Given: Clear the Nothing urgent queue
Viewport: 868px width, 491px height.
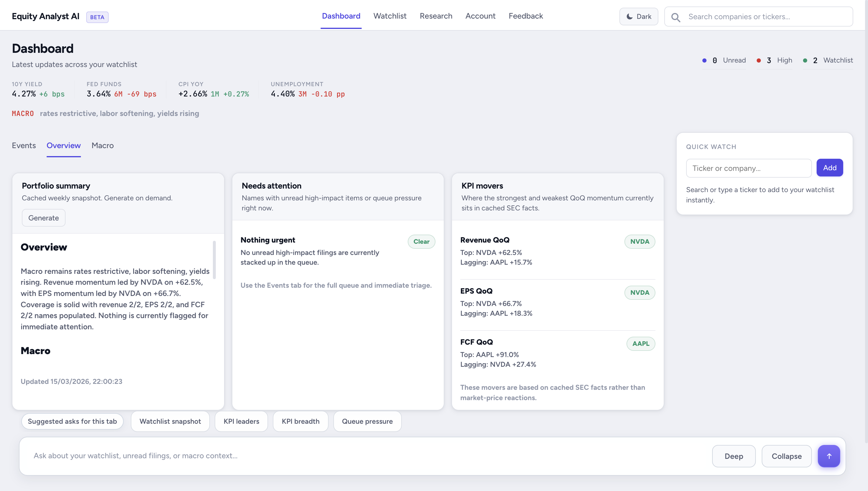Looking at the screenshot, I should pyautogui.click(x=421, y=241).
